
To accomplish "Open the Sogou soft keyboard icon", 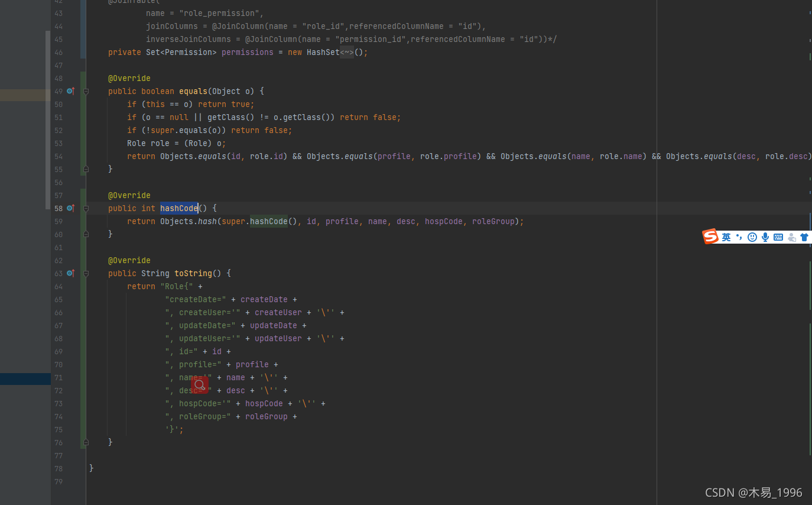I will [x=778, y=237].
